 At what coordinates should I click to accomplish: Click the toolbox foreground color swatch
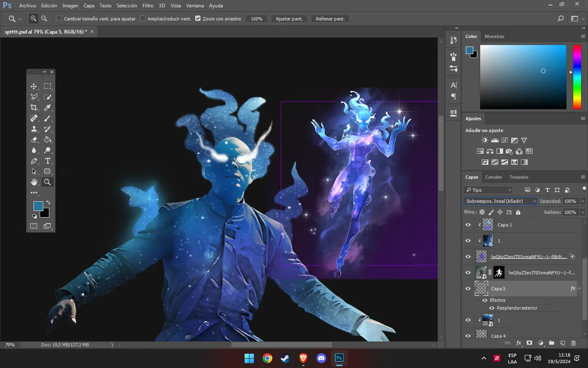pos(38,206)
